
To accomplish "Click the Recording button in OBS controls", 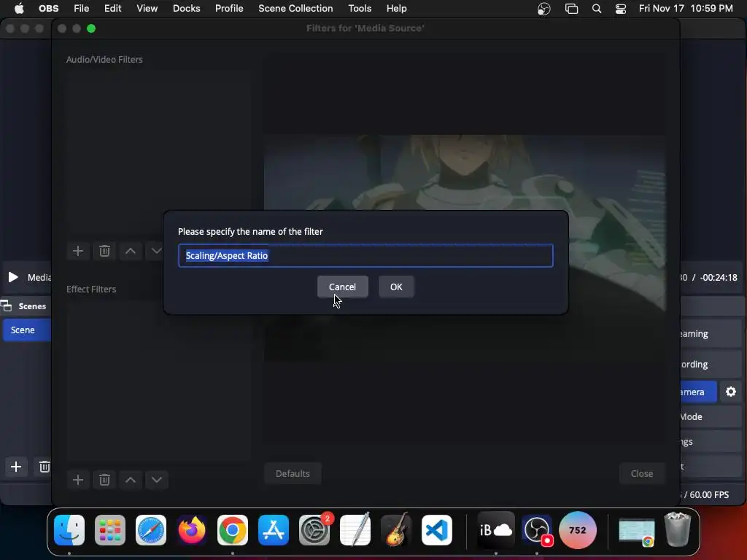I will click(710, 365).
